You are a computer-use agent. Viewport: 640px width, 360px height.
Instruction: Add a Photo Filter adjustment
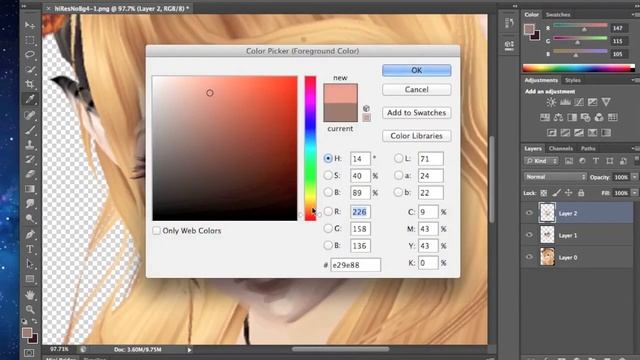pyautogui.click(x=585, y=118)
